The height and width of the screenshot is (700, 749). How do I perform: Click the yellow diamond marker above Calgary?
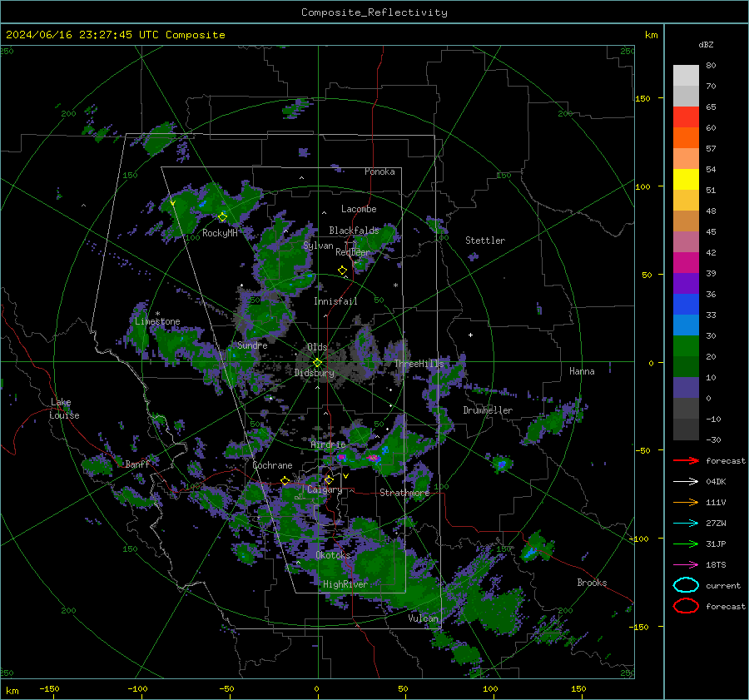(x=329, y=479)
